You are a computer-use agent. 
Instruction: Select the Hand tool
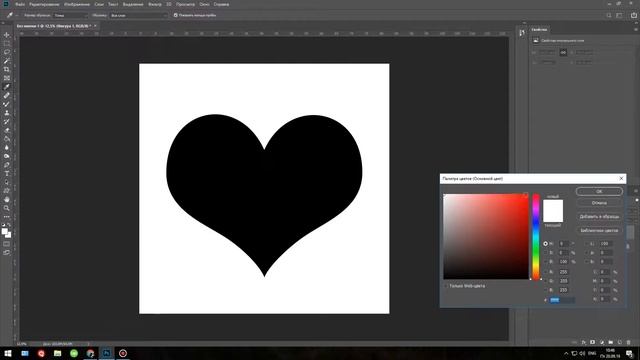click(7, 200)
